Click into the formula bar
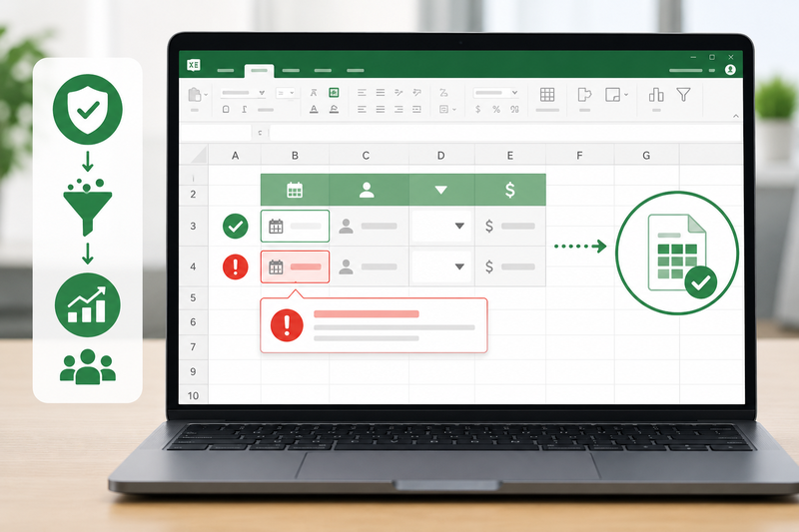 click(x=505, y=133)
